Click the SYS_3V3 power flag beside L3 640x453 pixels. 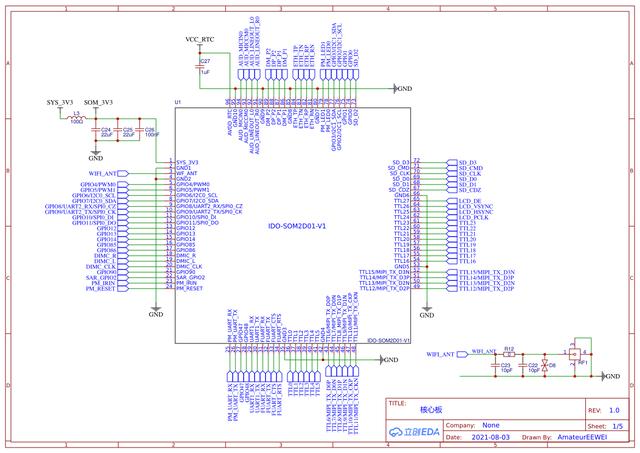[60, 105]
